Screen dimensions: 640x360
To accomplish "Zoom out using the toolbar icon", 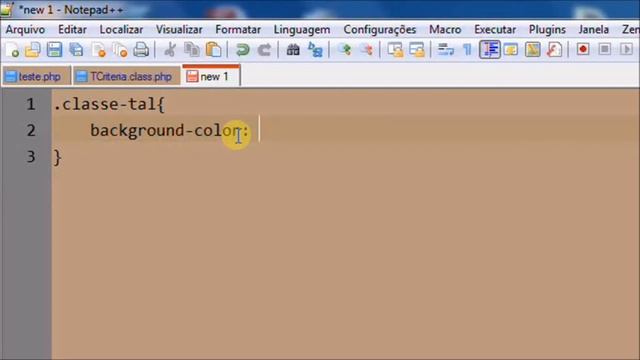I will click(x=366, y=50).
